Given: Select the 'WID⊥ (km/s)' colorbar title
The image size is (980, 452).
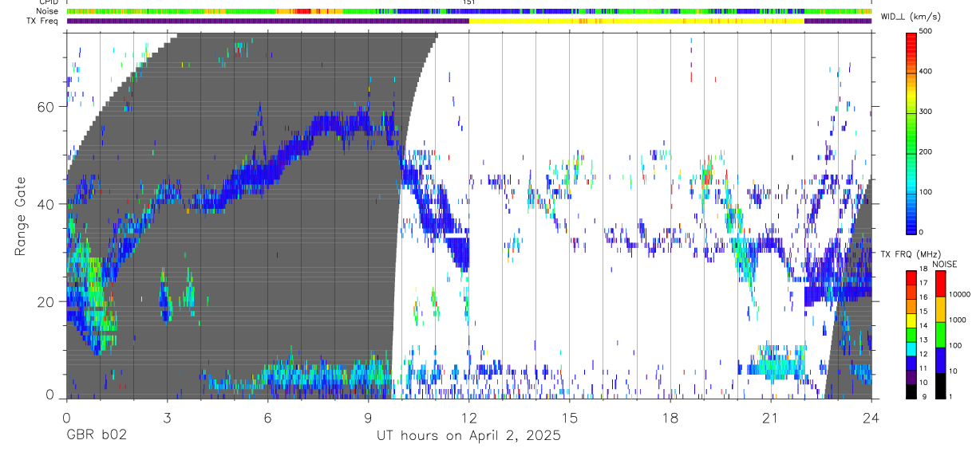Looking at the screenshot, I should tap(912, 16).
